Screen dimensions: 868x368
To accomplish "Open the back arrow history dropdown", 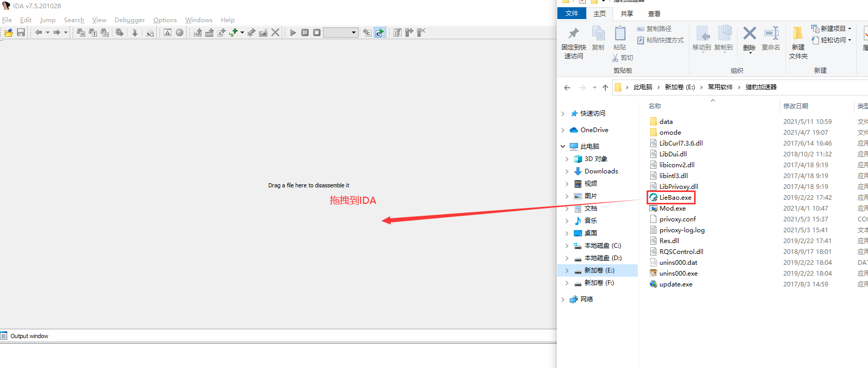I will (47, 33).
